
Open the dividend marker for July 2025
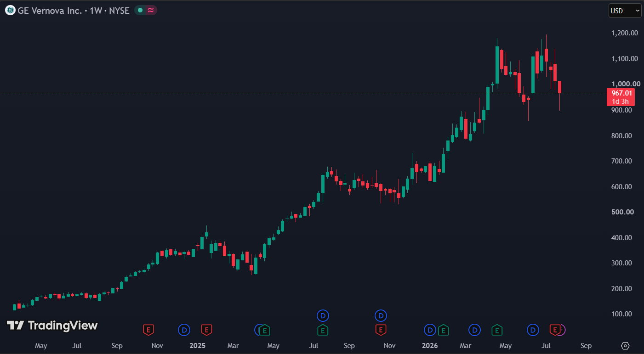(x=323, y=315)
